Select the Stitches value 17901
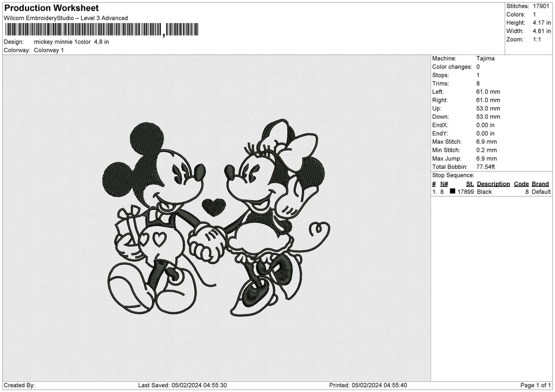The width and height of the screenshot is (555, 392). (541, 6)
